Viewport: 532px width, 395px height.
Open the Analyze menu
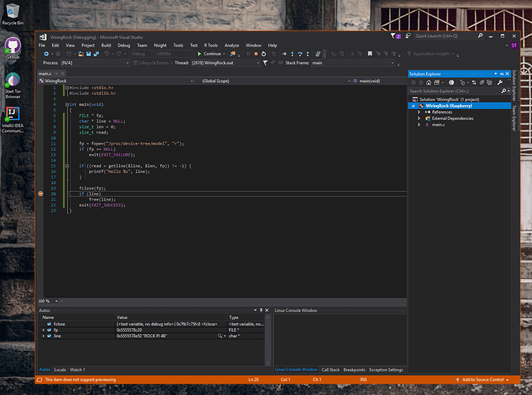232,45
